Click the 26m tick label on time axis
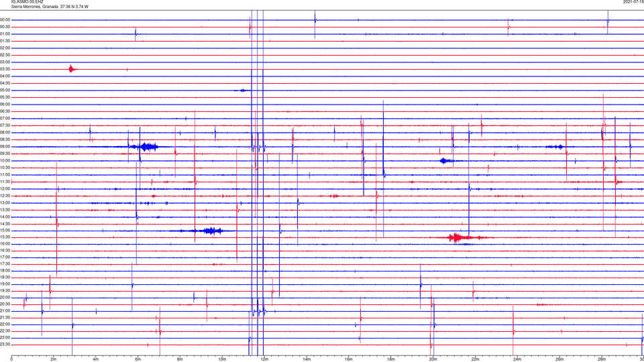Image resolution: width=644 pixels, height=362 pixels. point(559,359)
